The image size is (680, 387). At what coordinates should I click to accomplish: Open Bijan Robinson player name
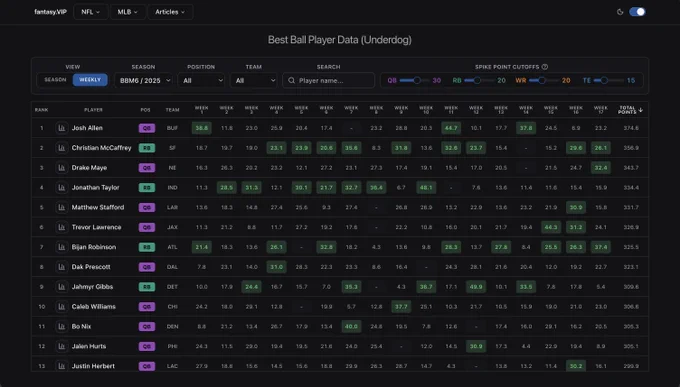coord(94,247)
